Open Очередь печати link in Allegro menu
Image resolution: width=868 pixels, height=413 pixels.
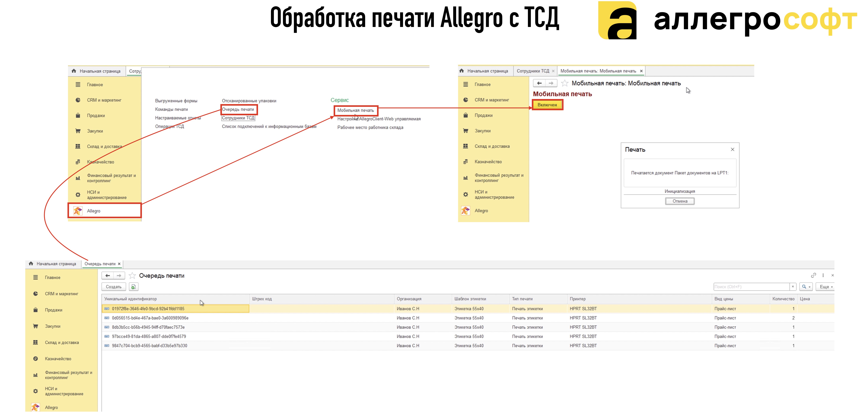pos(238,110)
